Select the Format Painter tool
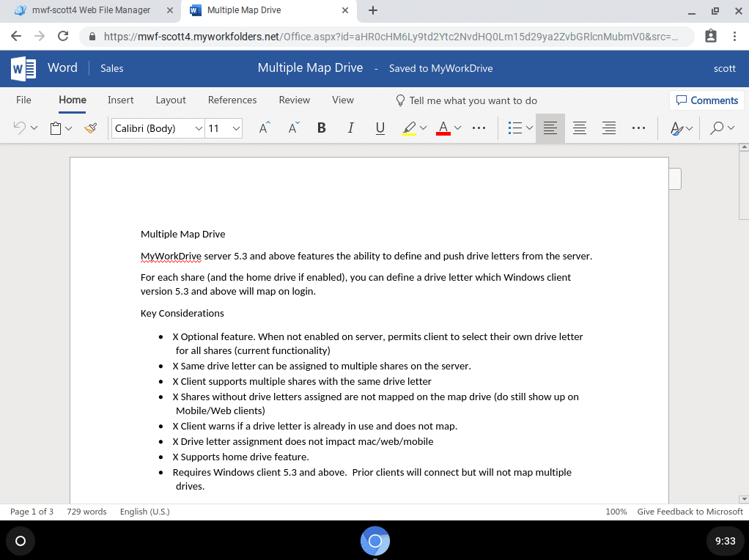749x560 pixels. (x=90, y=128)
